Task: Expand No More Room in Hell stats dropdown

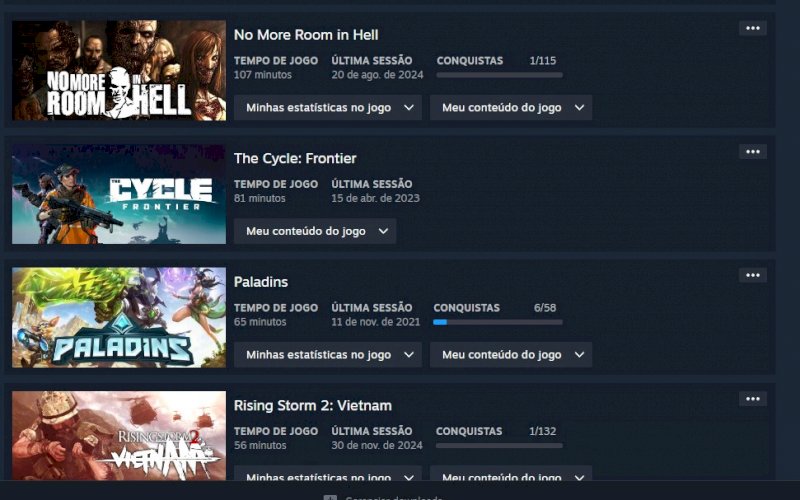Action: tap(328, 108)
